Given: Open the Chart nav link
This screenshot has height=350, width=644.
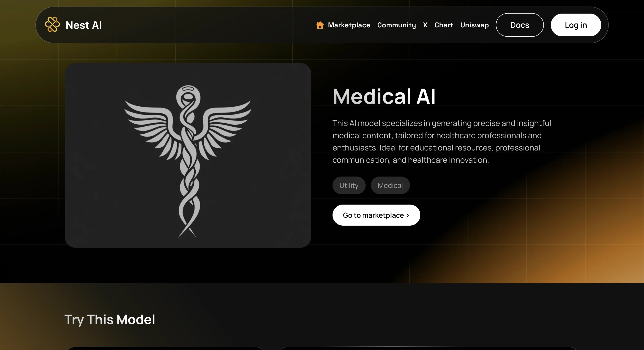Looking at the screenshot, I should tap(444, 25).
